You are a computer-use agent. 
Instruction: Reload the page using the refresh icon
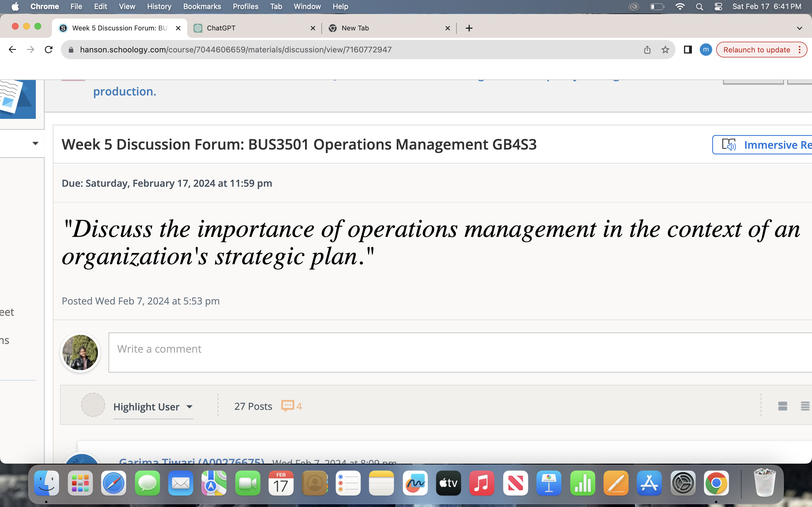[49, 49]
